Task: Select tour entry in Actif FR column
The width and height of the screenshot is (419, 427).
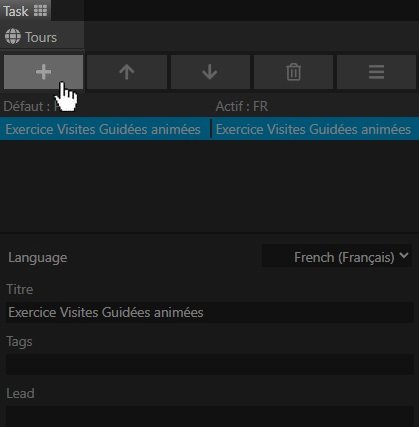Action: pyautogui.click(x=313, y=129)
